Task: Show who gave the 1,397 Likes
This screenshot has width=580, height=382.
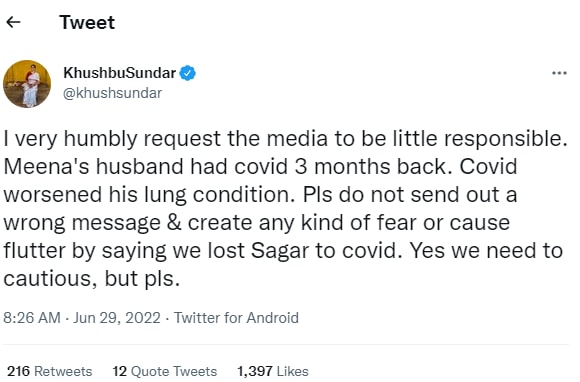Action: [x=273, y=371]
